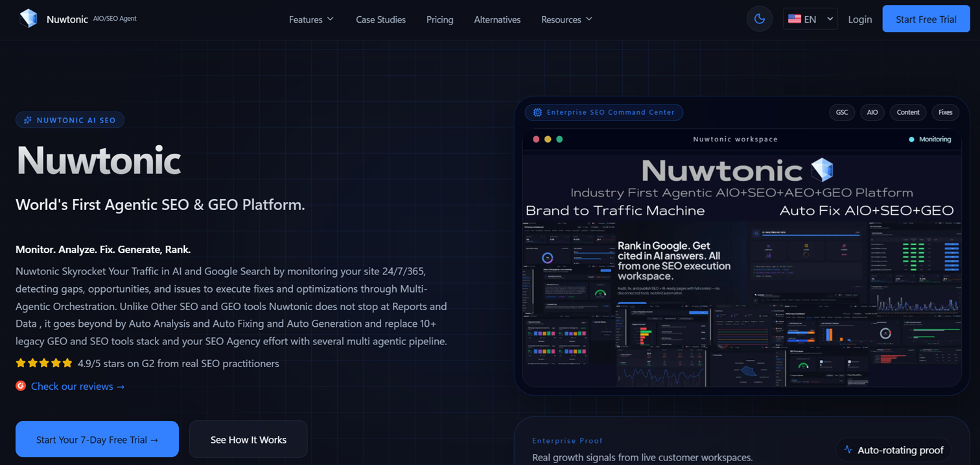
Task: Click the Monitoring status indicator
Action: [x=929, y=139]
